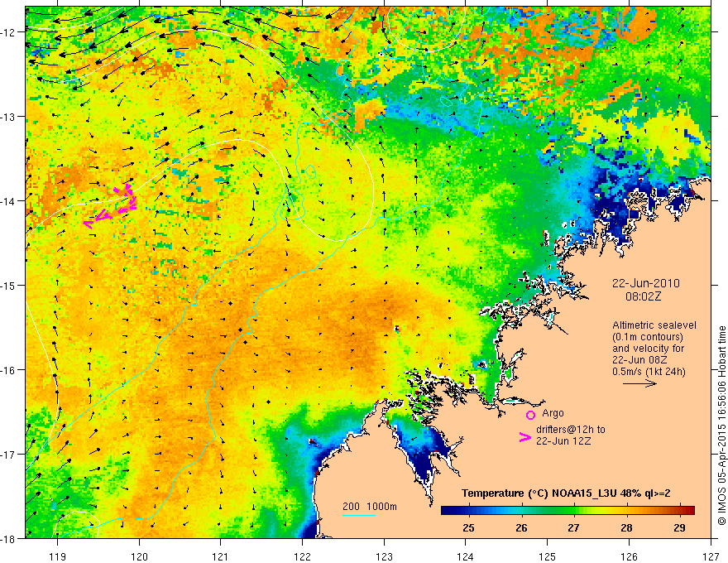Image resolution: width=728 pixels, height=563 pixels.
Task: Click the longitude axis label 123
Action: tap(384, 556)
